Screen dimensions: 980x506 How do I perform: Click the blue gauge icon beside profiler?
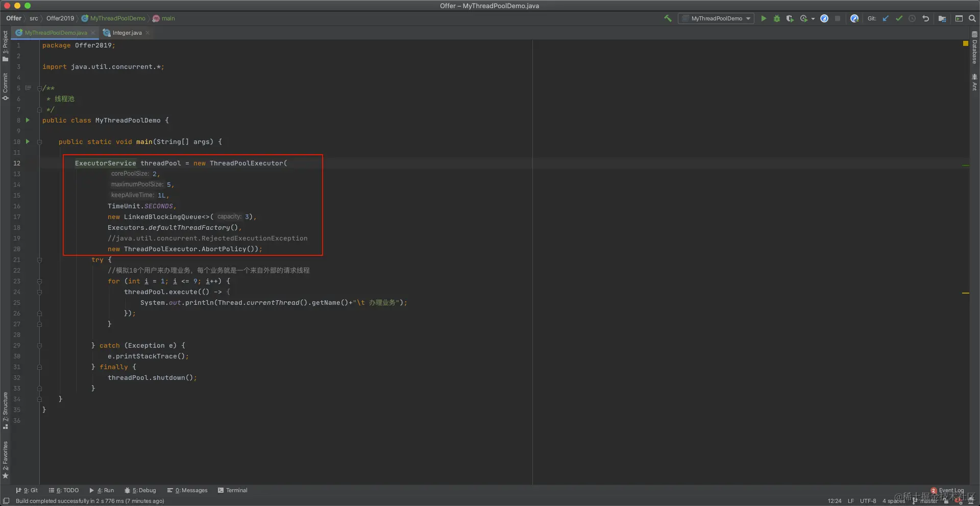tap(824, 18)
